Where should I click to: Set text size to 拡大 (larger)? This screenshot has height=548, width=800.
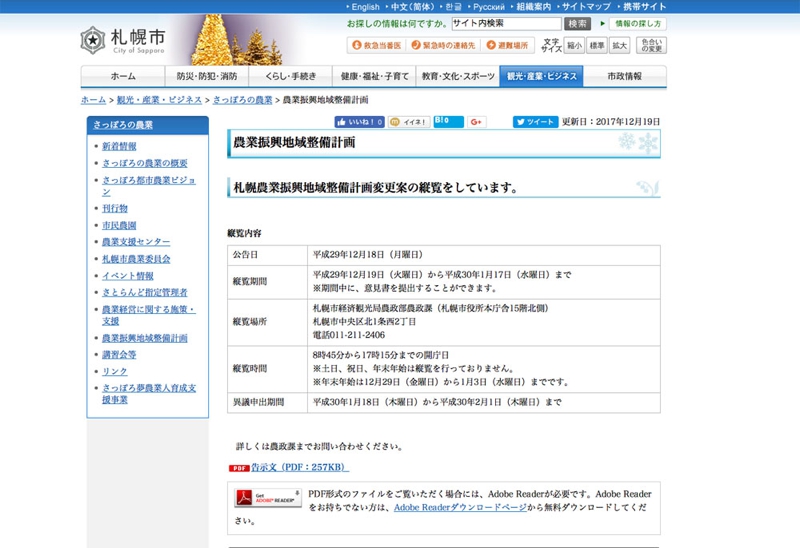pyautogui.click(x=620, y=46)
